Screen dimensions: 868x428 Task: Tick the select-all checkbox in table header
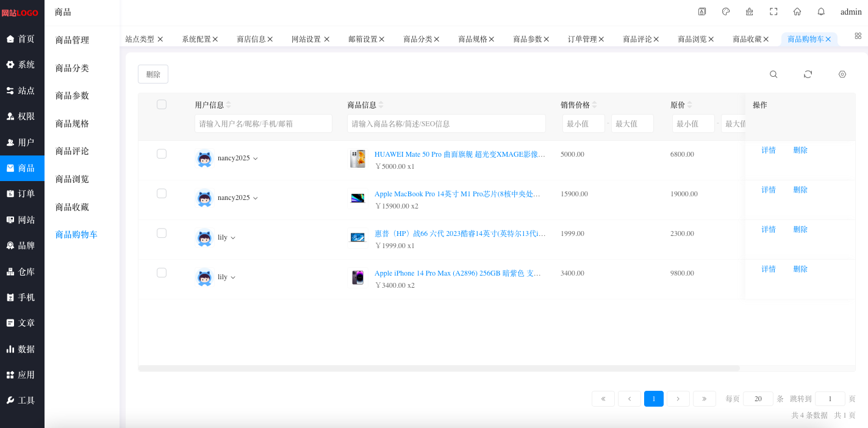pos(162,104)
